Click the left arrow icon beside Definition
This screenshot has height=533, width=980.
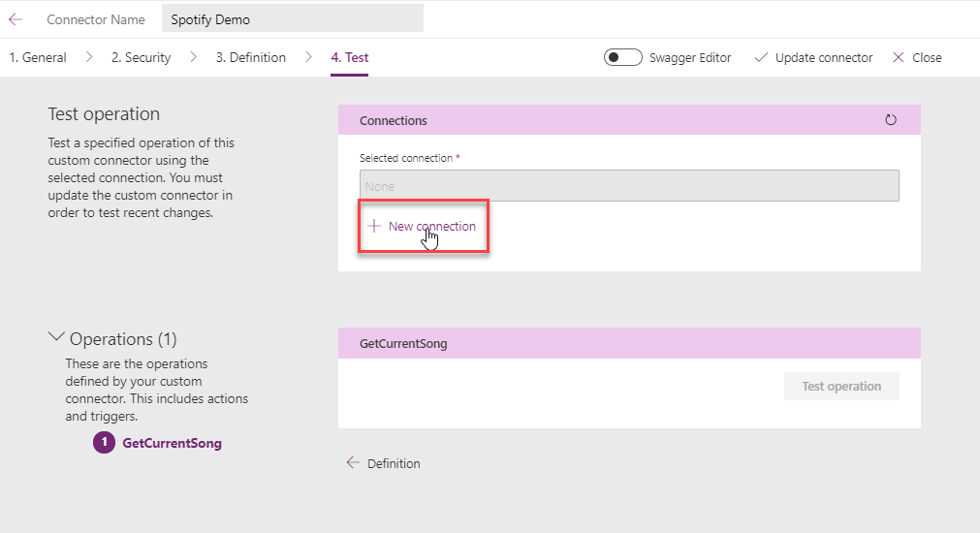click(x=353, y=463)
